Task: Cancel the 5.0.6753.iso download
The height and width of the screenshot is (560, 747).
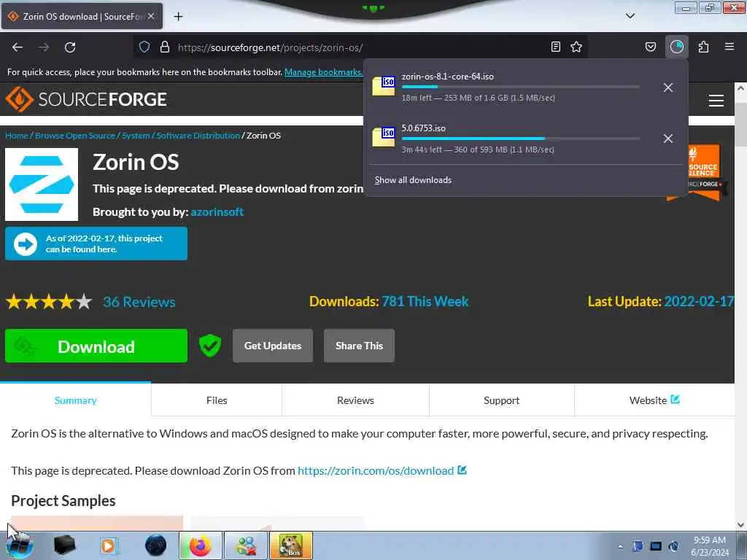Action: (668, 139)
